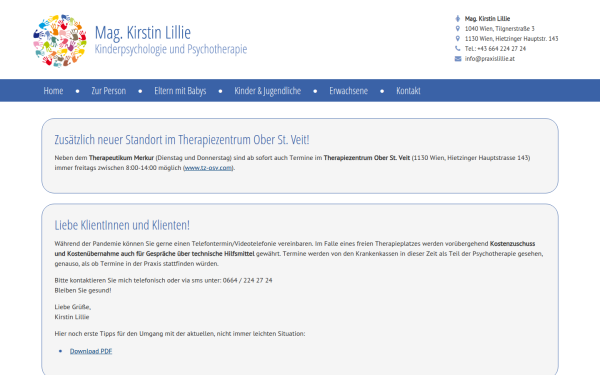Image resolution: width=600 pixels, height=375 pixels.
Task: Open the Zur Person page
Action: coord(109,91)
